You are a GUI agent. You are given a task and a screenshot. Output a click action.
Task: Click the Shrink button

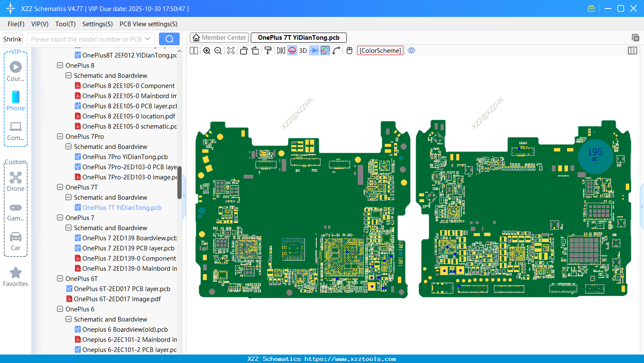pos(13,39)
